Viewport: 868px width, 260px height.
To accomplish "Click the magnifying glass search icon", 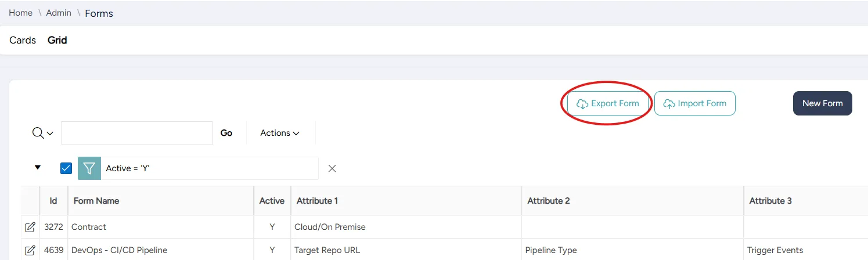I will (38, 133).
